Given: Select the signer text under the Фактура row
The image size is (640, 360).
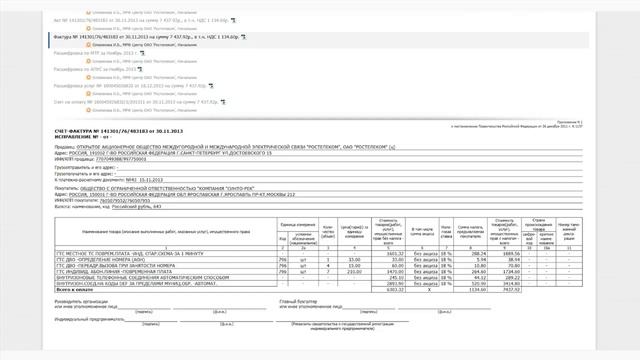Looking at the screenshot, I should [144, 45].
